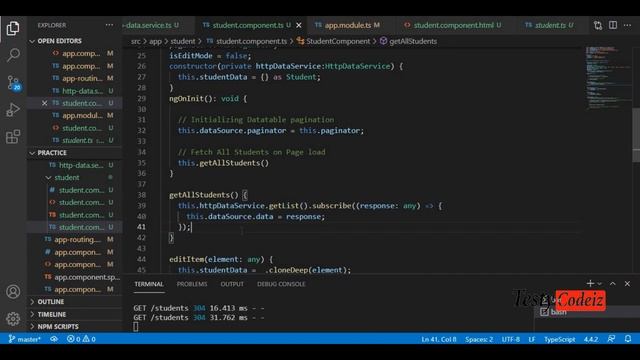Expand the Timeline section
This screenshot has width=640, height=360.
click(x=51, y=314)
